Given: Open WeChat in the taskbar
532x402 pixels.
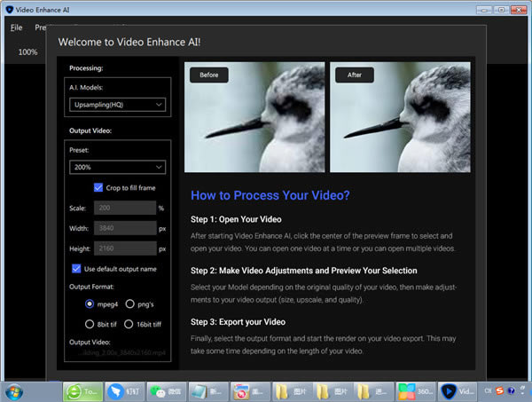Looking at the screenshot, I should coord(167,392).
